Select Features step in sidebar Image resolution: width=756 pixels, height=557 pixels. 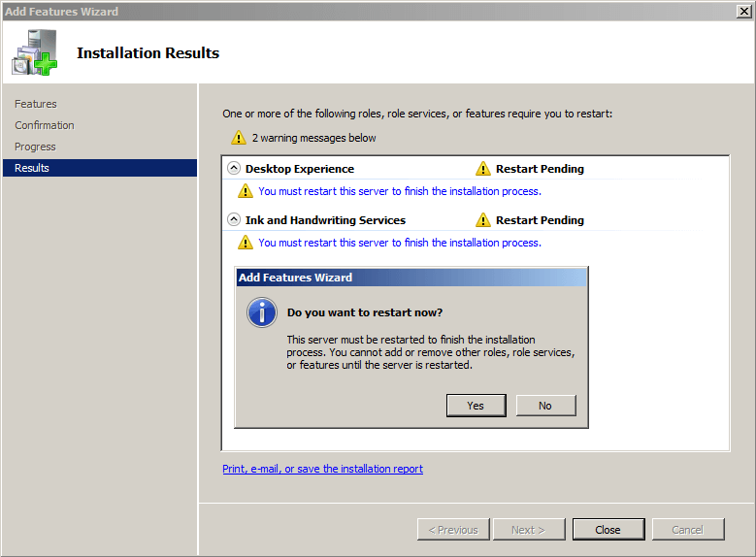pos(36,104)
